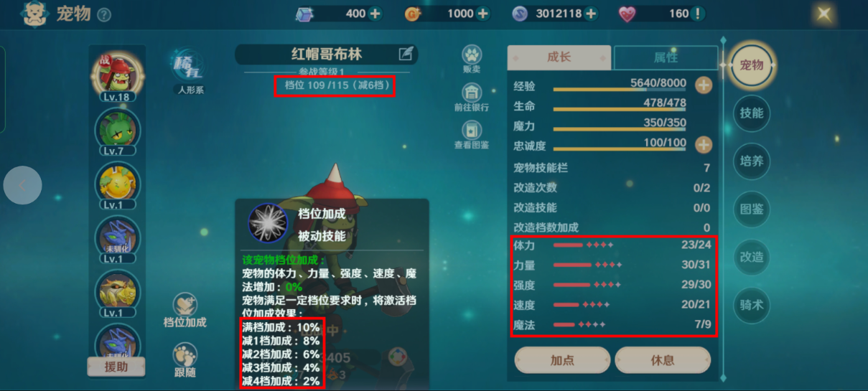
Task: Click the 贩卖 paw sell icon
Action: [x=472, y=55]
